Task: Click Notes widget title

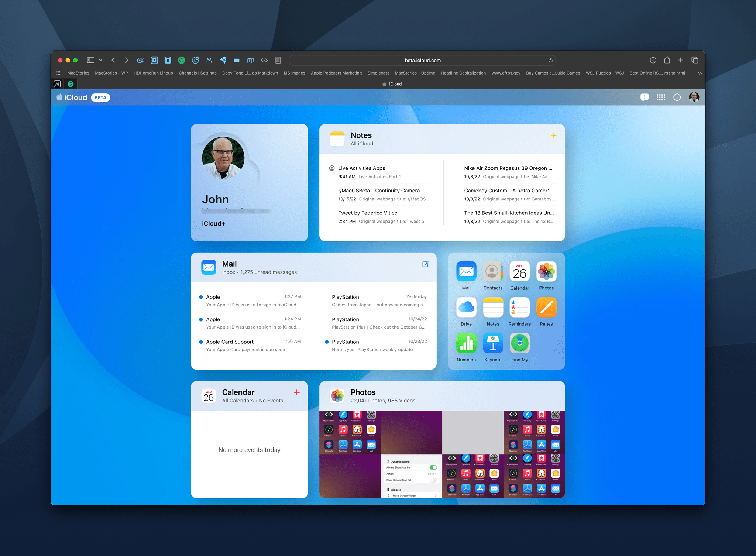Action: coord(361,135)
